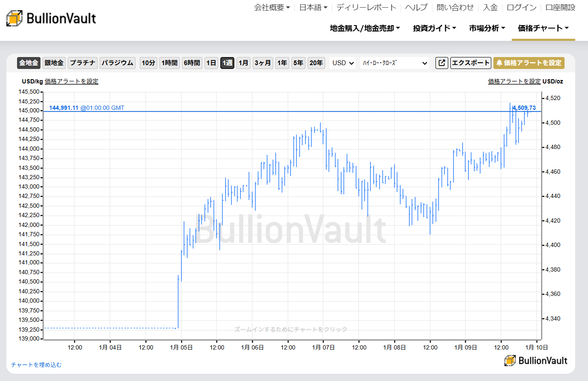Click the エクスポート button
588x381 pixels.
click(x=470, y=63)
